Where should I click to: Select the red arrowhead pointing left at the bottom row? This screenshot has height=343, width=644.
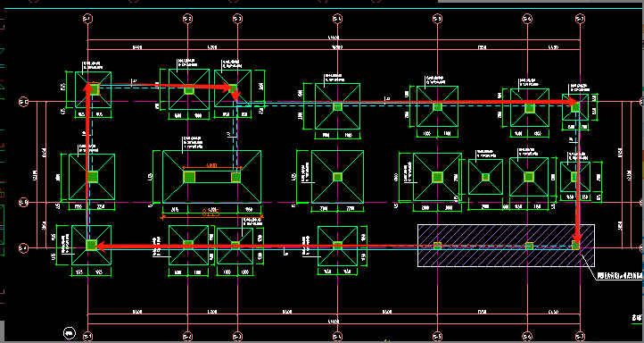[101, 247]
